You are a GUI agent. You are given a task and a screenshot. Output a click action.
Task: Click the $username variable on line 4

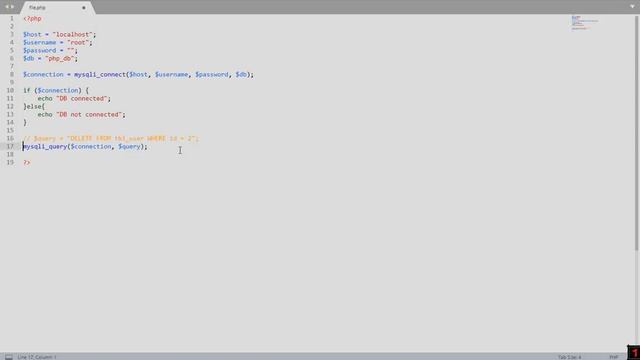[x=40, y=42]
